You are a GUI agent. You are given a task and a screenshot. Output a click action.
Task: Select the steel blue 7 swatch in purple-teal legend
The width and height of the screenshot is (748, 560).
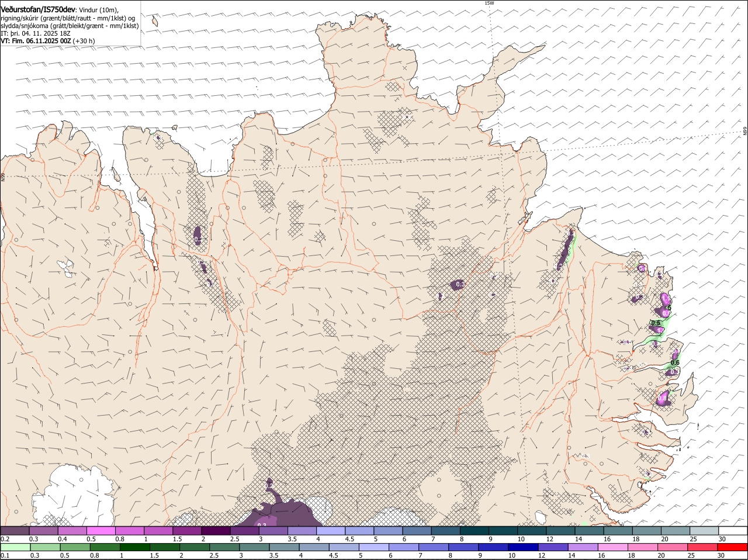coord(445,531)
